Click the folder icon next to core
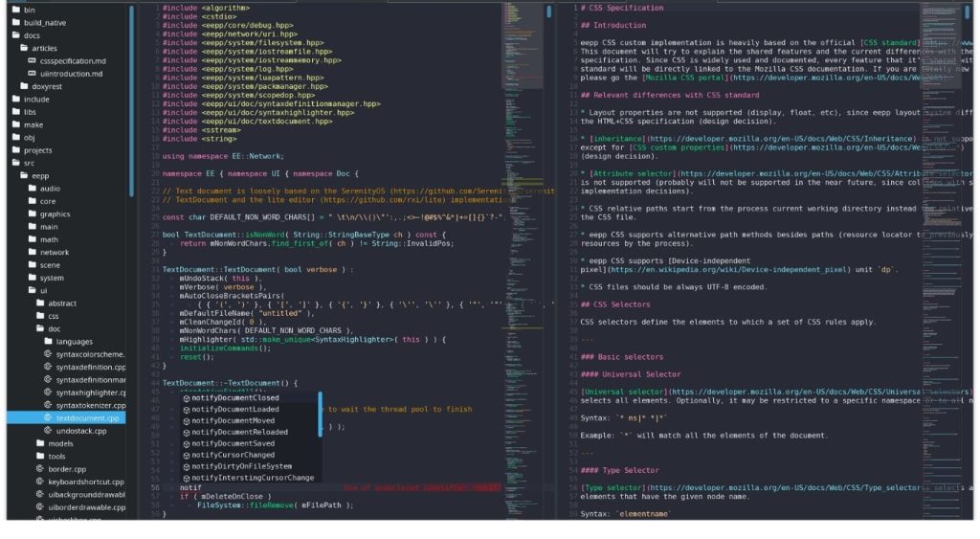980x539 pixels. coord(33,201)
